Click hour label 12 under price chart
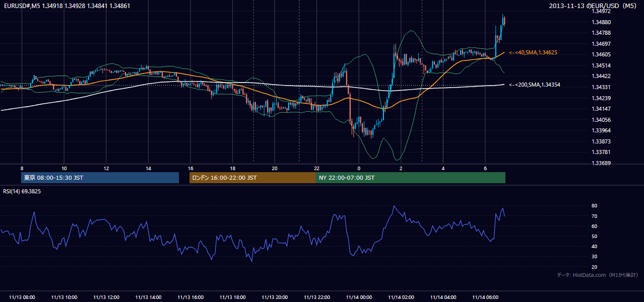 106,168
